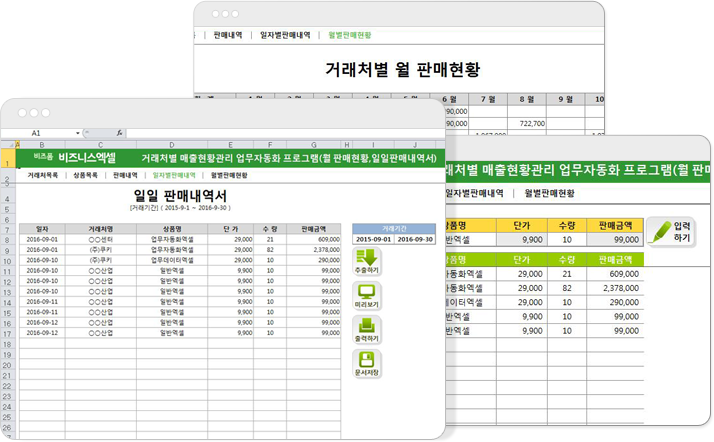Click 609,000 amount in the front table

(x=314, y=239)
